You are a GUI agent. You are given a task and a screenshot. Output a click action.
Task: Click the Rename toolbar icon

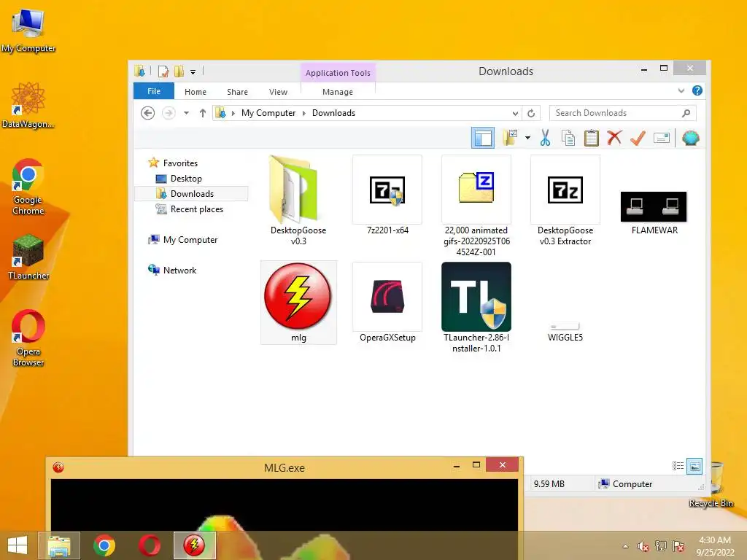coord(661,138)
